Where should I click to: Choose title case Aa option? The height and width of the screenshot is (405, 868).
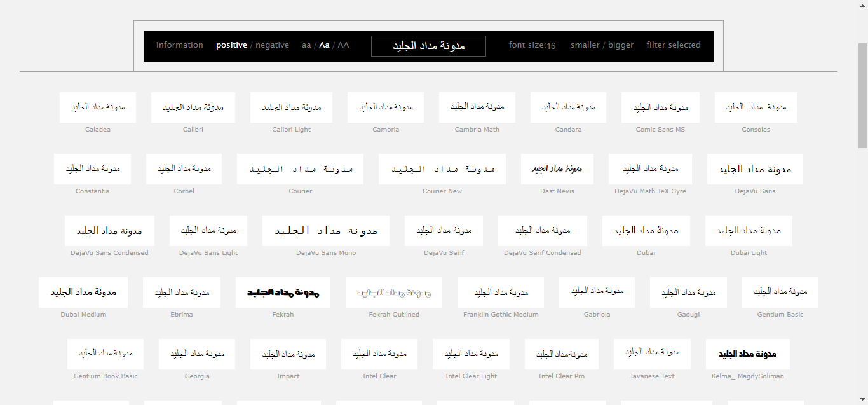(x=324, y=45)
